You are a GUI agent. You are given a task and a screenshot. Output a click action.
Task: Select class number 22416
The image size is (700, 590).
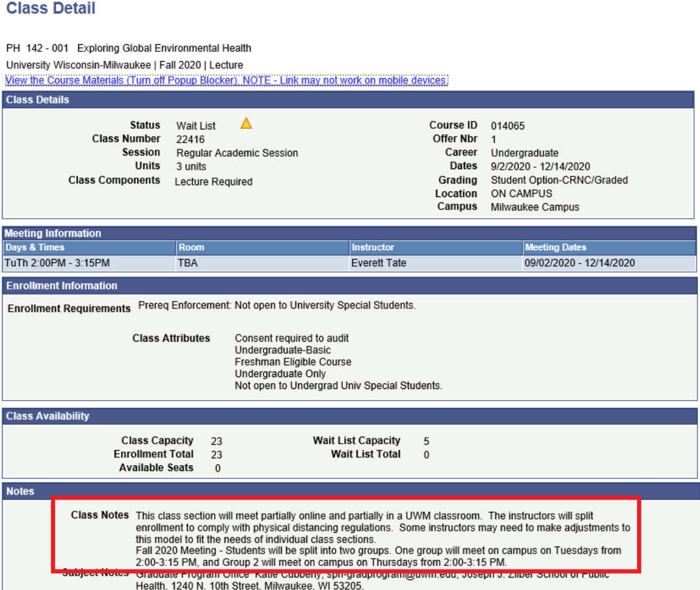190,139
